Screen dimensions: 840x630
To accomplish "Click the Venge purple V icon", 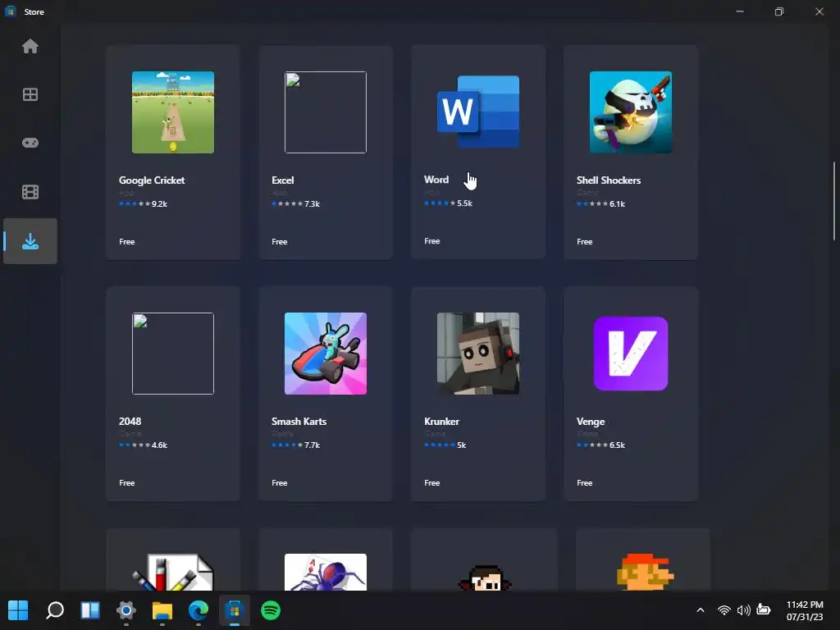I will point(631,354).
